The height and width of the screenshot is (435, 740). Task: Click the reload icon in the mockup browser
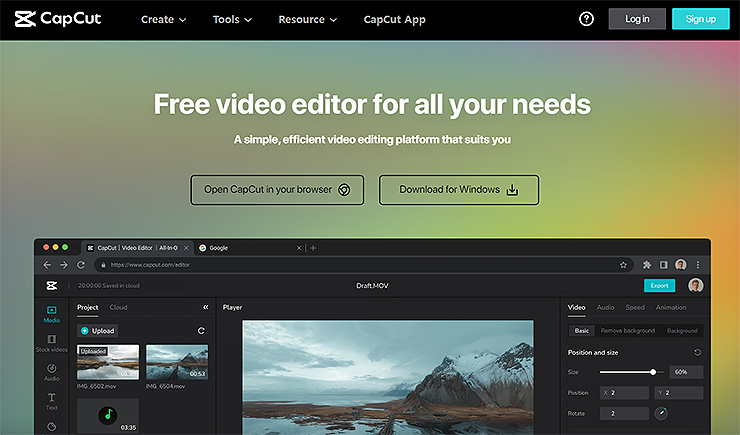pyautogui.click(x=81, y=265)
